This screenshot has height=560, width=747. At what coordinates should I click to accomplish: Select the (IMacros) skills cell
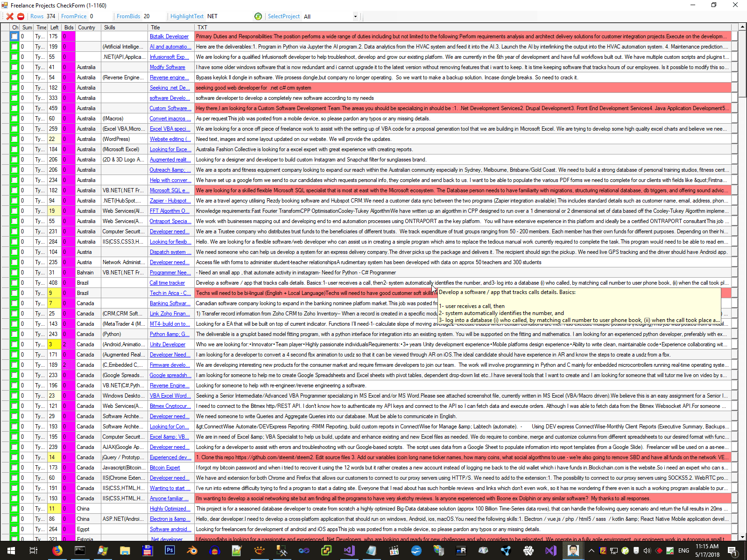click(125, 119)
